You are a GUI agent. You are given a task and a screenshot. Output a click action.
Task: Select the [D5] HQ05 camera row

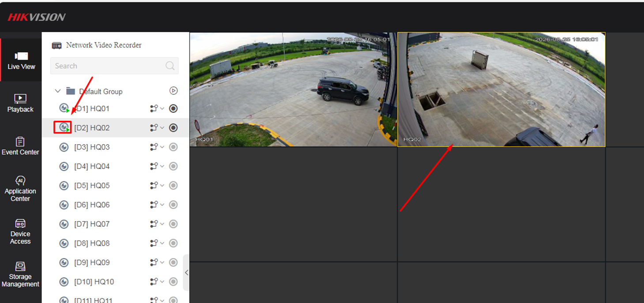point(115,186)
